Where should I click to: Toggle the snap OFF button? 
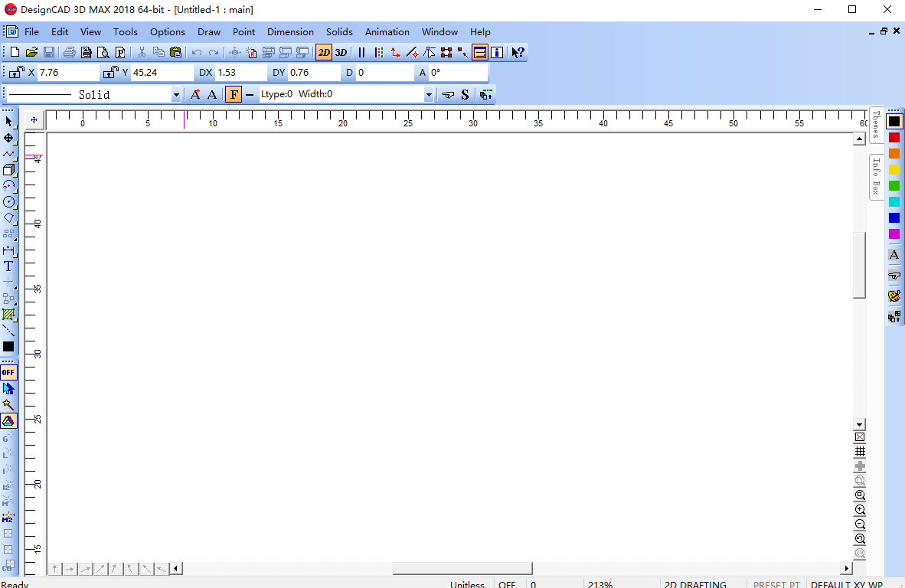[8, 372]
